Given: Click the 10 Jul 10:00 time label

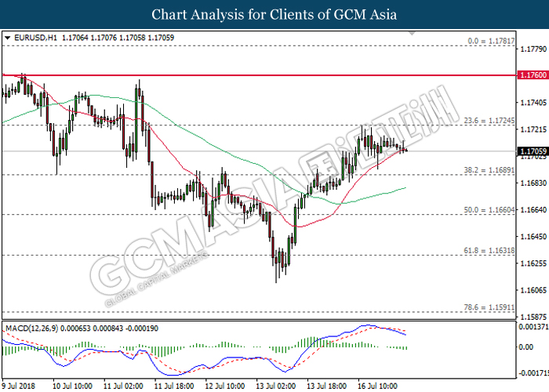Looking at the screenshot, I should coord(72,386).
